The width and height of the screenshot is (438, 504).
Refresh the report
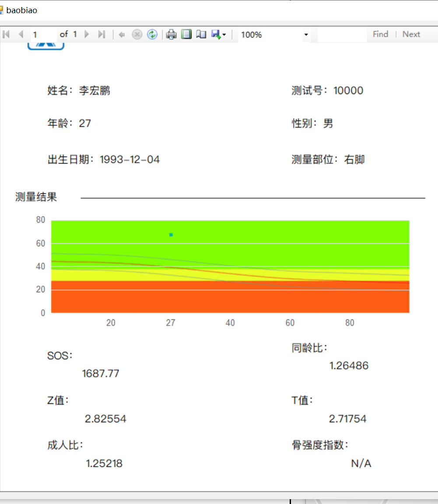point(152,35)
